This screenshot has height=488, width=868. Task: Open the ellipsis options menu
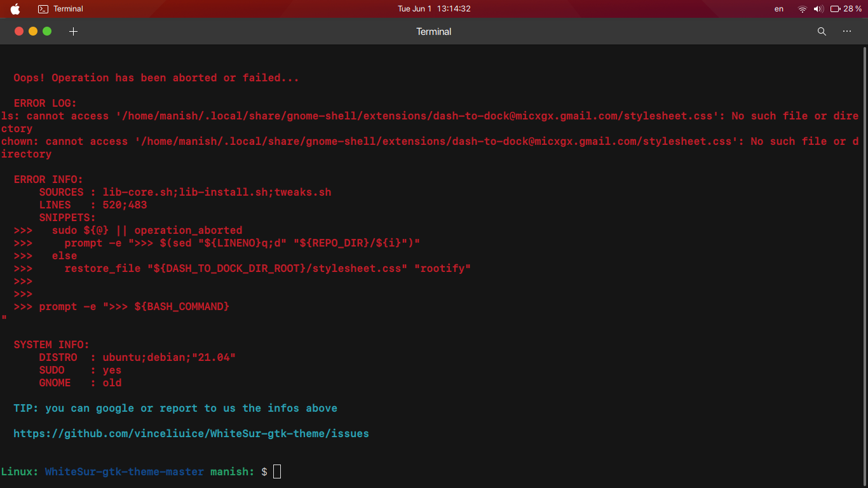coord(846,31)
